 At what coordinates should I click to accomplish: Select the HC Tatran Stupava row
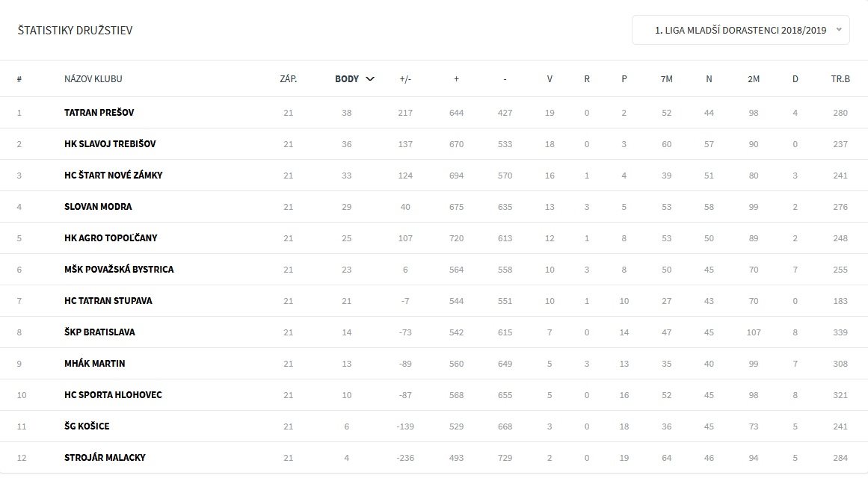coord(434,301)
